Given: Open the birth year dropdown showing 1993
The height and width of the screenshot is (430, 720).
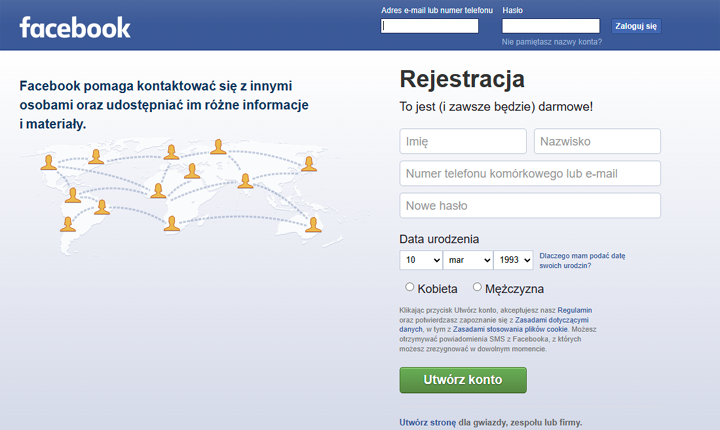Looking at the screenshot, I should [x=513, y=260].
